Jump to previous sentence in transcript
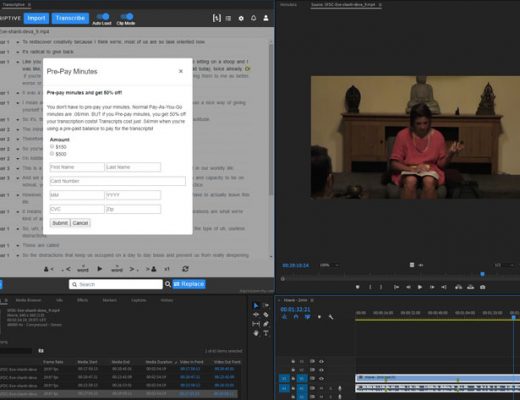Screen dimensions: 520x400 point(66,269)
